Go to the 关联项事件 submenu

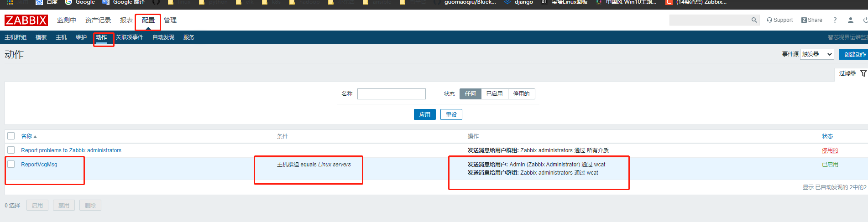pyautogui.click(x=130, y=37)
